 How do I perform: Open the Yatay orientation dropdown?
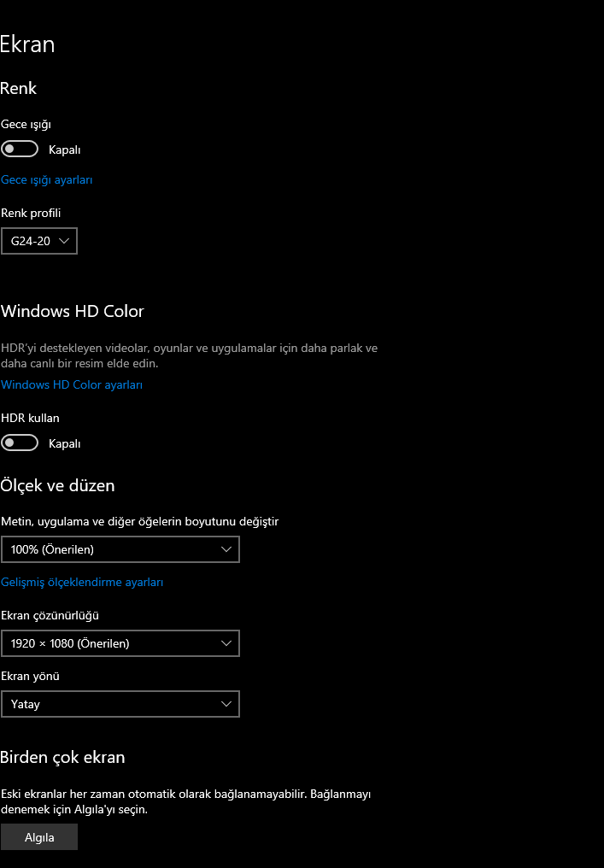(120, 704)
